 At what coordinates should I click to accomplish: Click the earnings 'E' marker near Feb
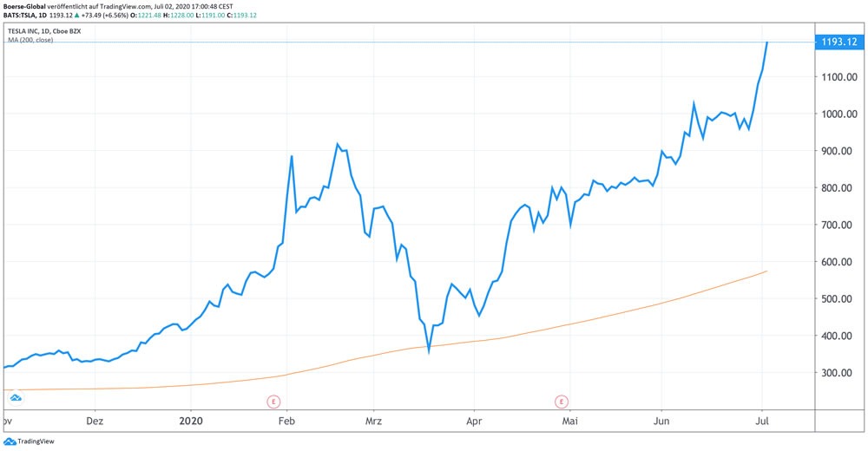click(x=273, y=401)
